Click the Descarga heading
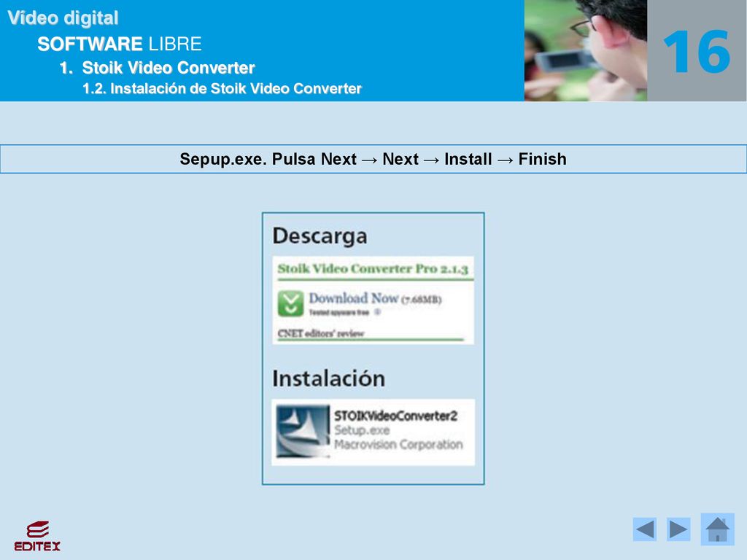Viewport: 747px width, 560px height. click(320, 236)
